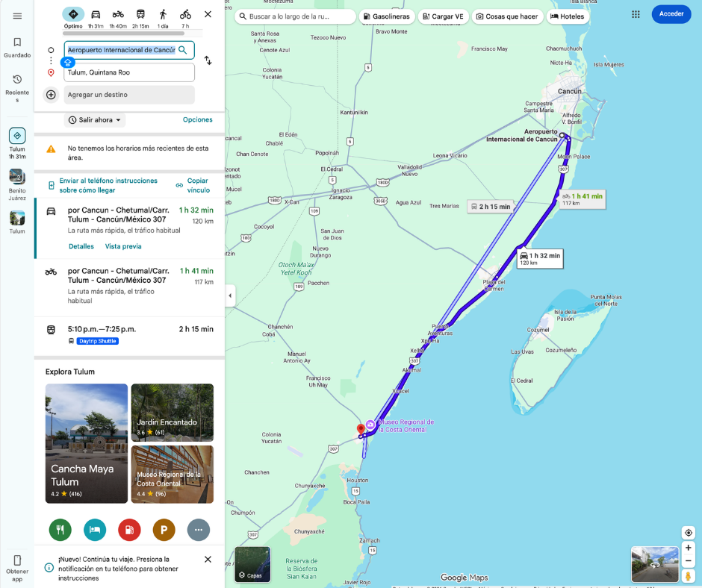702x588 pixels.
Task: Zoom out on the map
Action: [688, 561]
